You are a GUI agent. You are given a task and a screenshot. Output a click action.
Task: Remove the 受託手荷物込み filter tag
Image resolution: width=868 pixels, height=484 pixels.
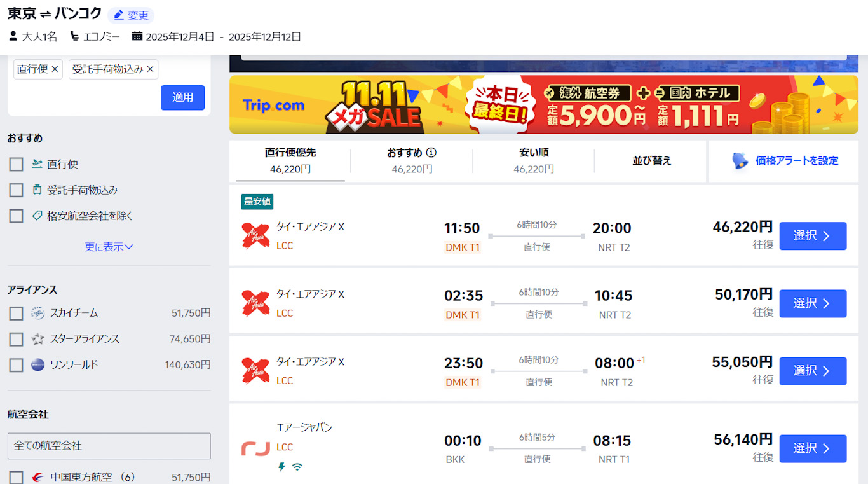point(150,69)
